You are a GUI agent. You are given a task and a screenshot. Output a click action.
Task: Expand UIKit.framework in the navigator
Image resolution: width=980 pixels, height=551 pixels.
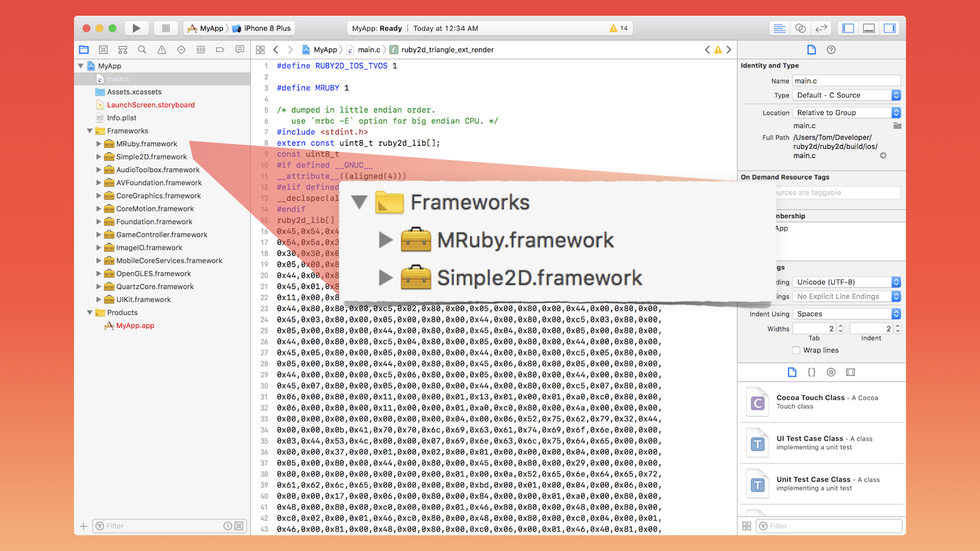pos(99,299)
